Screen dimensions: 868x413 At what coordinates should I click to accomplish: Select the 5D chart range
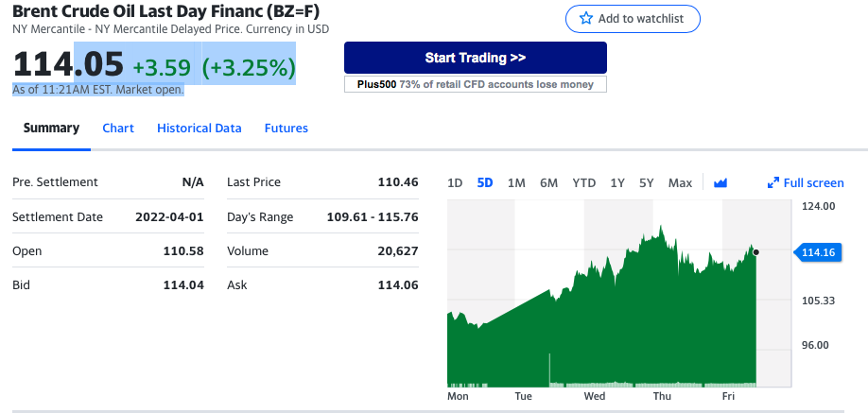[485, 182]
